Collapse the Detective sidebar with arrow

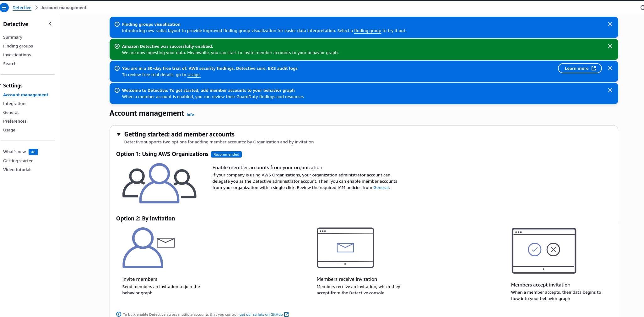tap(50, 24)
